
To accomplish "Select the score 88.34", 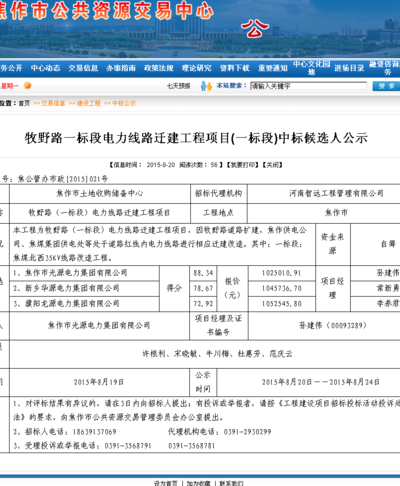I will coord(203,273).
